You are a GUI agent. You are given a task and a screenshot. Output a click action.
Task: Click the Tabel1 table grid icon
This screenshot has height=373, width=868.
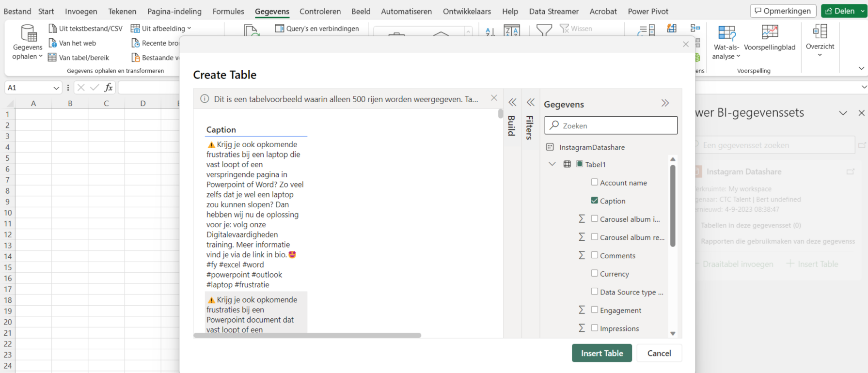pos(567,164)
